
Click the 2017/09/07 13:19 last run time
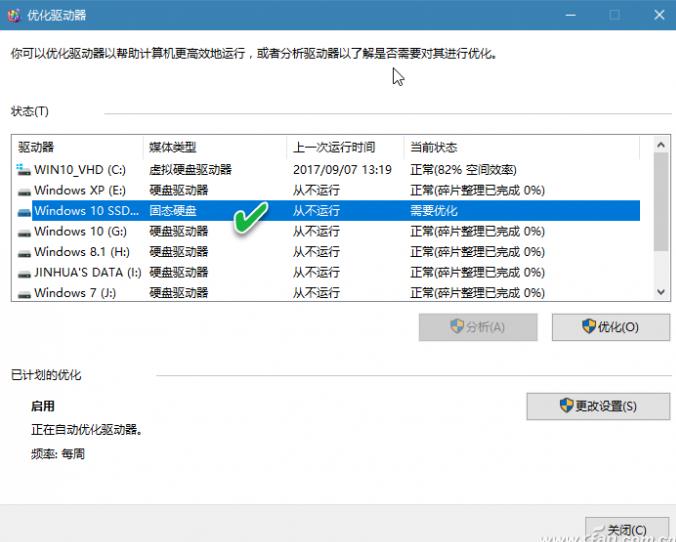(342, 169)
